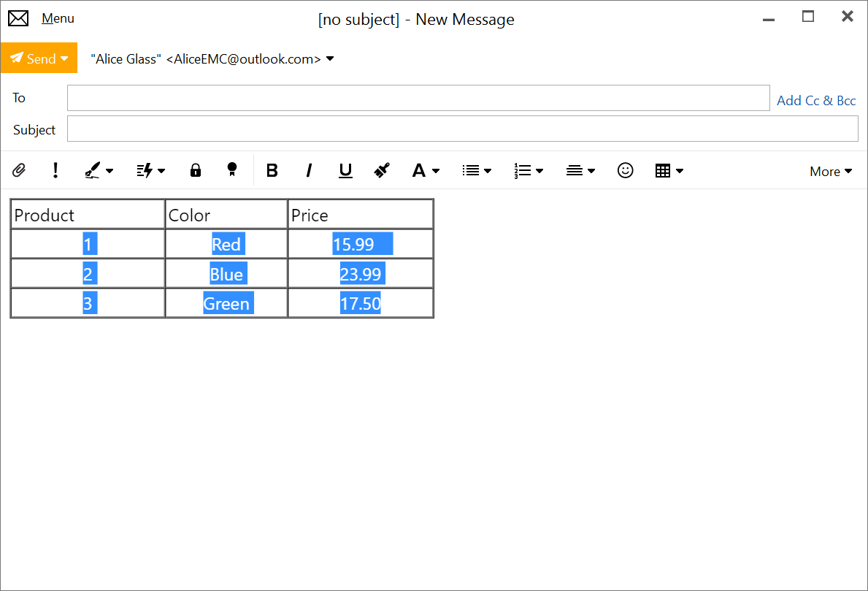
Task: Open the sender account dropdown arrow
Action: click(330, 58)
